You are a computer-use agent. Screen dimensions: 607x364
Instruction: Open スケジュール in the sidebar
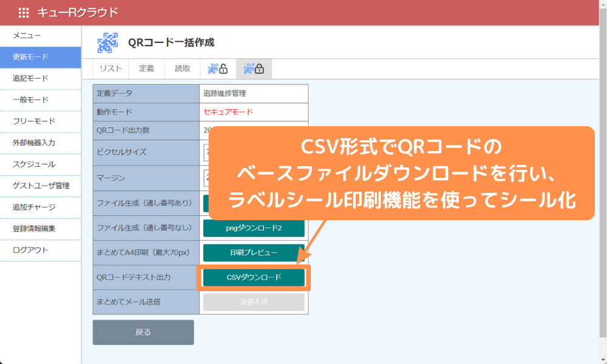point(40,164)
